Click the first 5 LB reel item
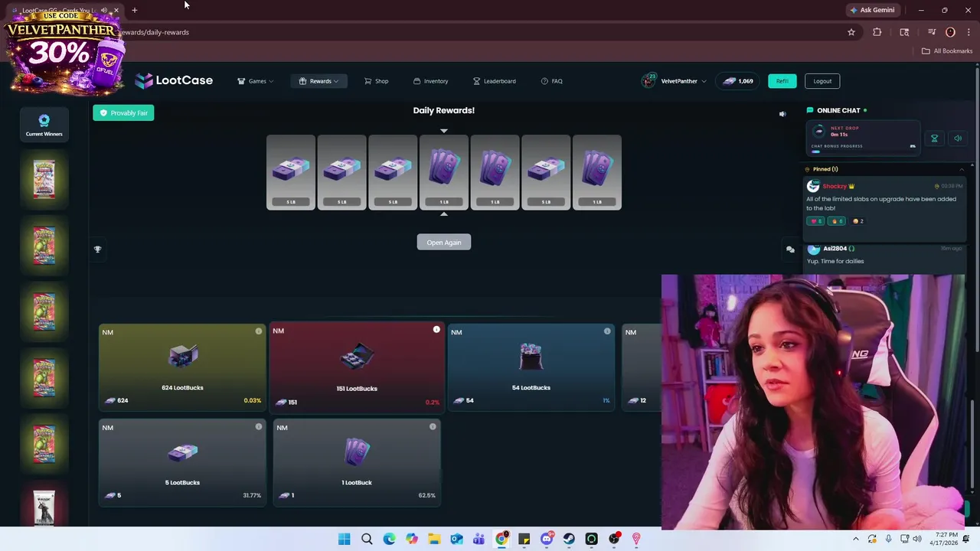 pyautogui.click(x=291, y=172)
